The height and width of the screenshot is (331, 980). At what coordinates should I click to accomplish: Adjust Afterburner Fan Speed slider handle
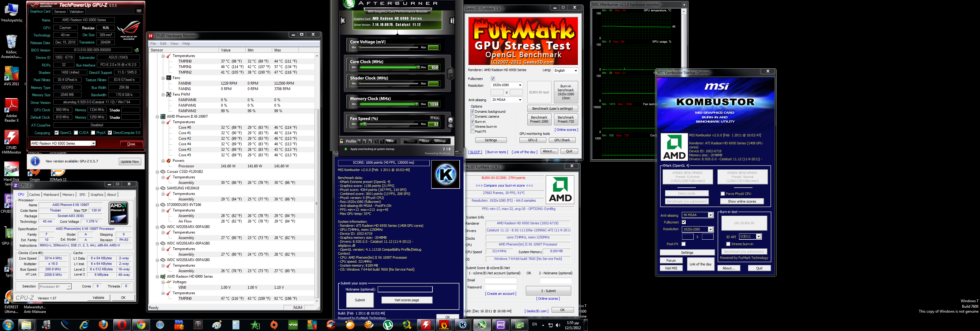(364, 124)
